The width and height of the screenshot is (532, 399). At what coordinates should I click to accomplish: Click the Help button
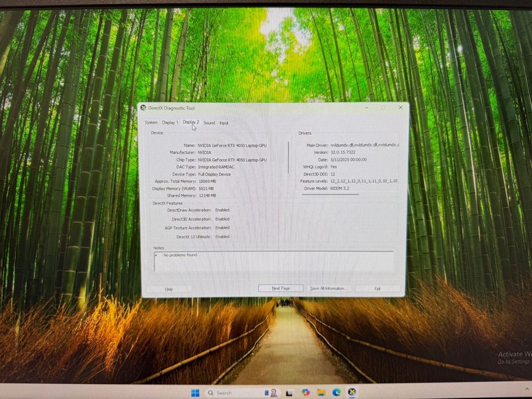pyautogui.click(x=169, y=289)
